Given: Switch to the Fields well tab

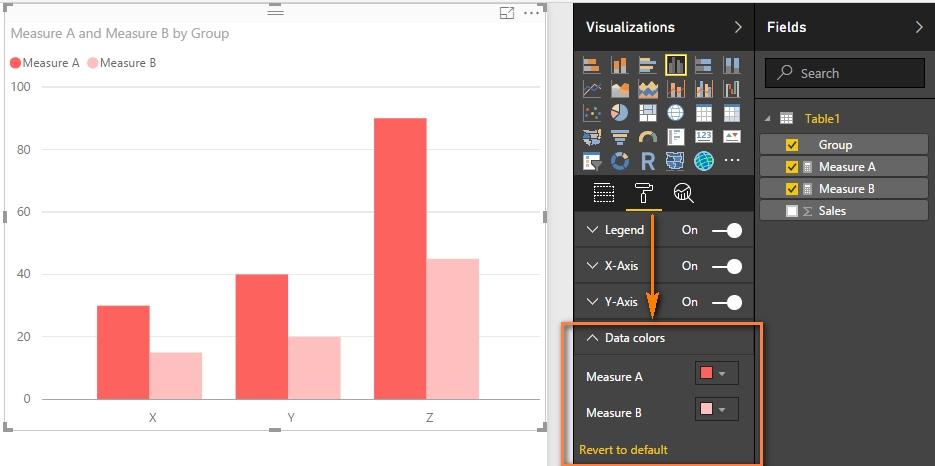Looking at the screenshot, I should click(604, 193).
